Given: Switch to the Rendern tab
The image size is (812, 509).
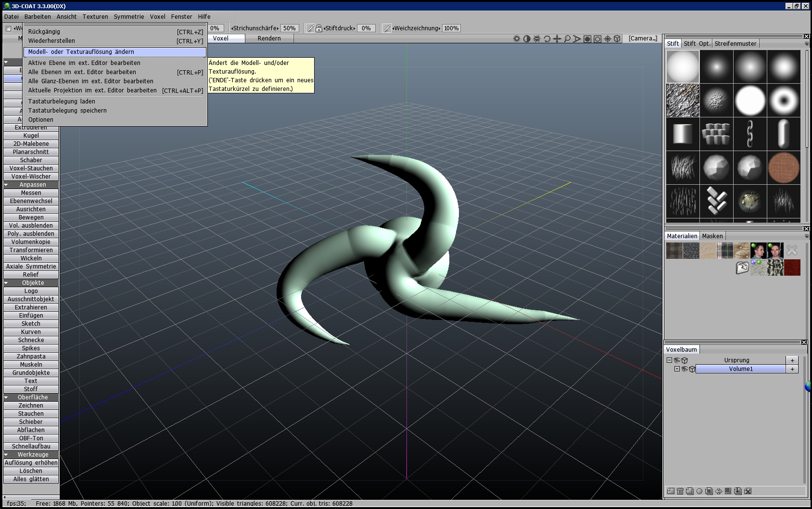Looking at the screenshot, I should (x=269, y=38).
